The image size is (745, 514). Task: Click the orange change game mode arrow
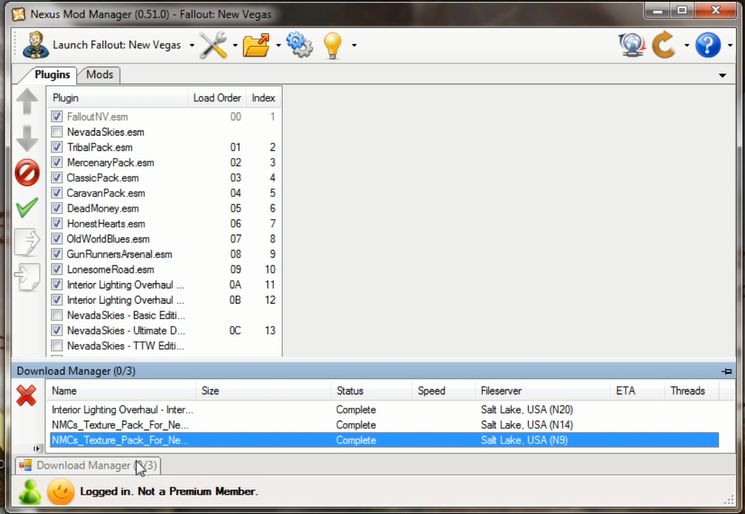(x=664, y=45)
